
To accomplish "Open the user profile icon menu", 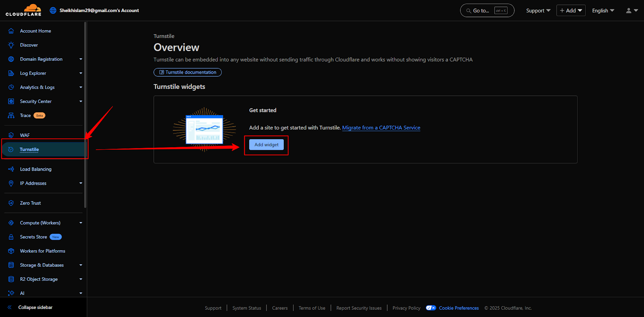I will 632,10.
